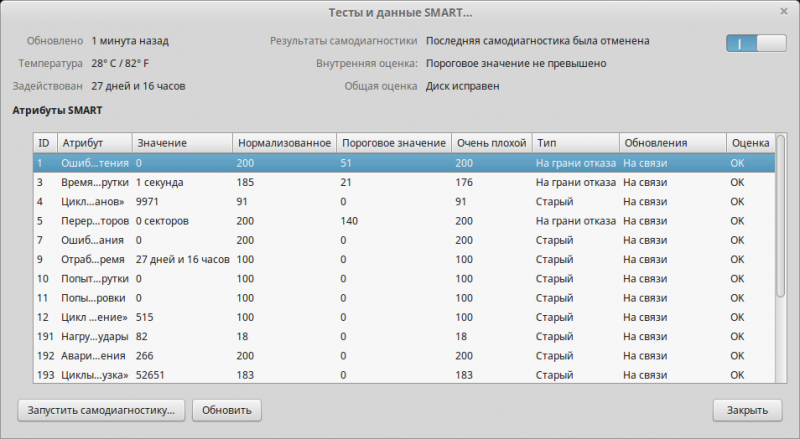Click the Значение column header
This screenshot has height=439, width=800.
click(x=181, y=143)
